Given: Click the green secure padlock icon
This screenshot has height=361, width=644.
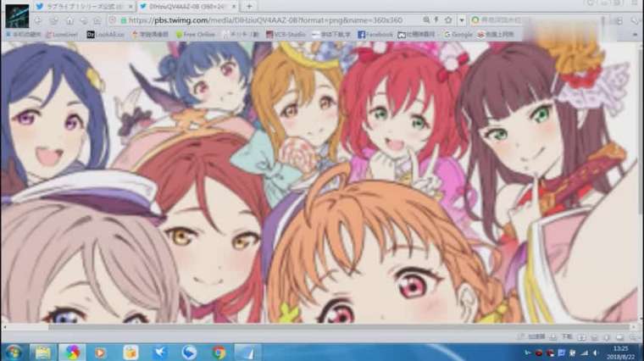Looking at the screenshot, I should click(x=123, y=20).
